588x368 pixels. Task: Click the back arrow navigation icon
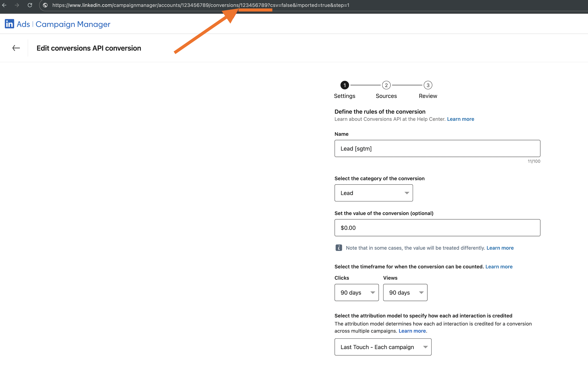coord(16,48)
